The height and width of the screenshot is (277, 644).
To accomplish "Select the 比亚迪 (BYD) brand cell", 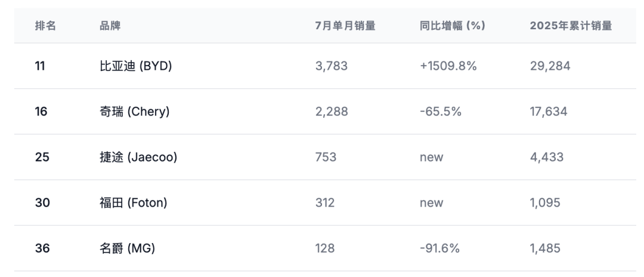I will coord(136,66).
